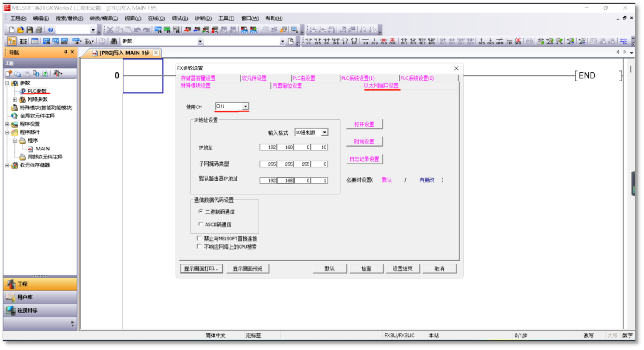The height and width of the screenshot is (350, 644).
Task: Click the 显示画面打印 button
Action: pyautogui.click(x=201, y=269)
